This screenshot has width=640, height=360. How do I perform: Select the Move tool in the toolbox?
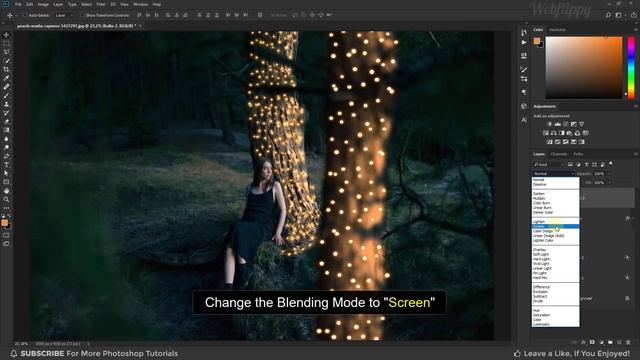tap(6, 35)
